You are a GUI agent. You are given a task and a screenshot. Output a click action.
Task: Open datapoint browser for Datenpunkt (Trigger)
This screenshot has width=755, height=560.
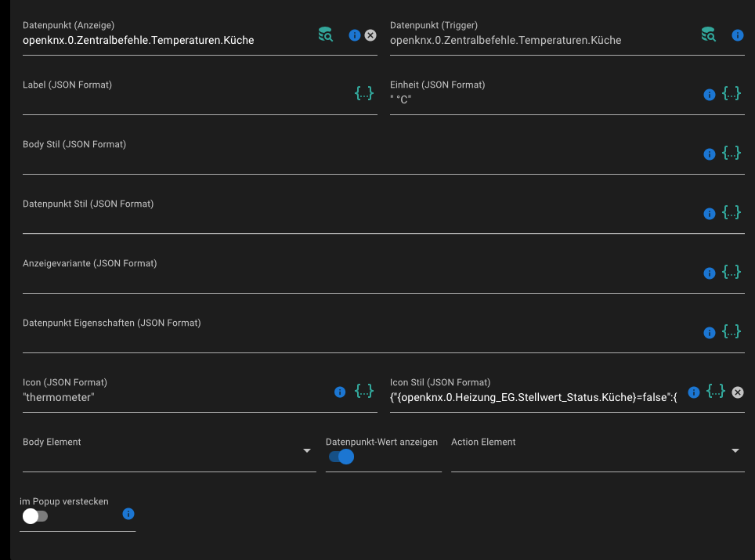pos(708,34)
